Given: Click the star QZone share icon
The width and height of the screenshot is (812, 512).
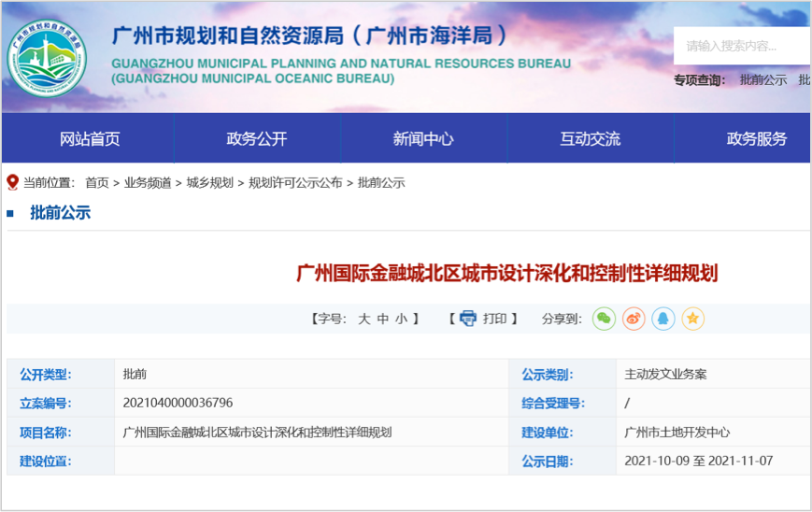Looking at the screenshot, I should tap(692, 319).
